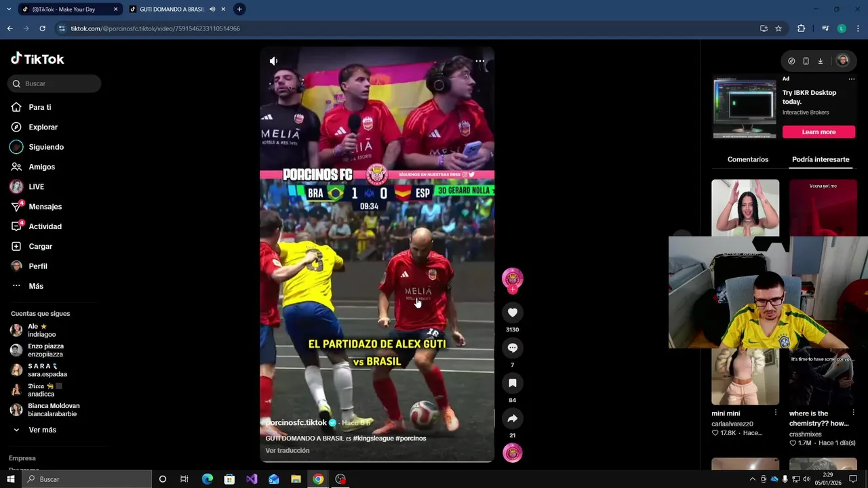
Task: Open the mini mini recommended video
Action: coord(745,377)
